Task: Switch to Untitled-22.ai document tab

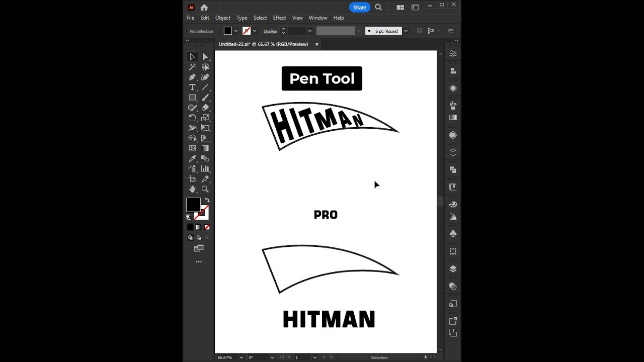Action: click(264, 44)
